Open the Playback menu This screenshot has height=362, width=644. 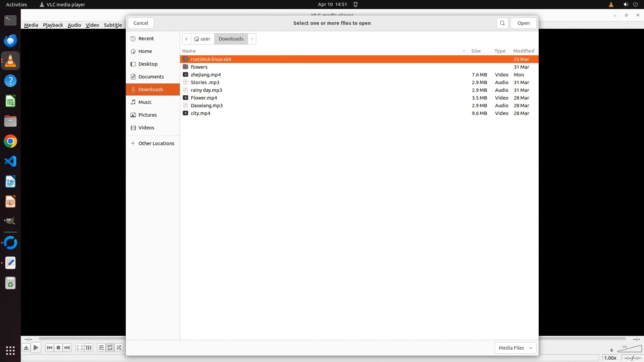(53, 25)
